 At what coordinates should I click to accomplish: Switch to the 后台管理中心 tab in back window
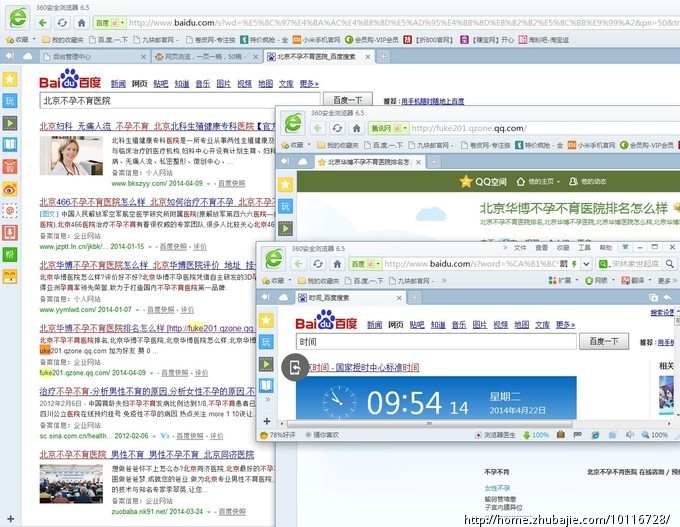95,56
